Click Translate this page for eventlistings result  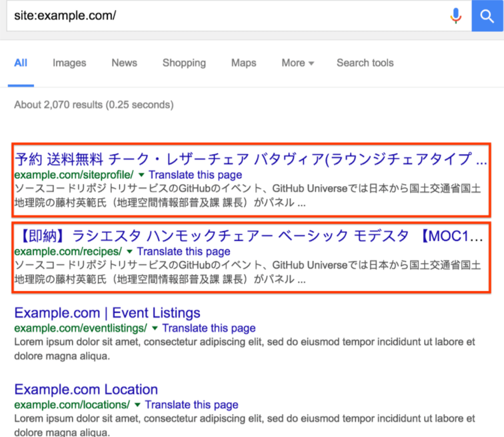pos(209,328)
